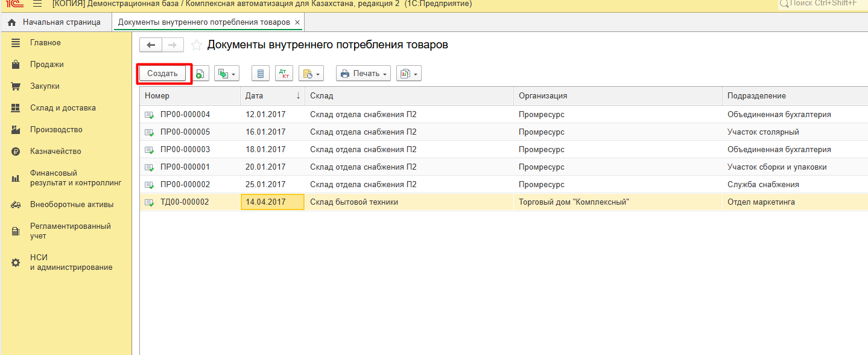868x355 pixels.
Task: Click the copy document icon next to Создать
Action: pyautogui.click(x=200, y=74)
